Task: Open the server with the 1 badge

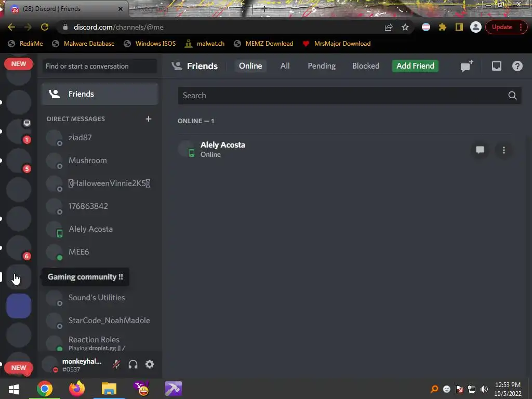Action: pyautogui.click(x=19, y=131)
